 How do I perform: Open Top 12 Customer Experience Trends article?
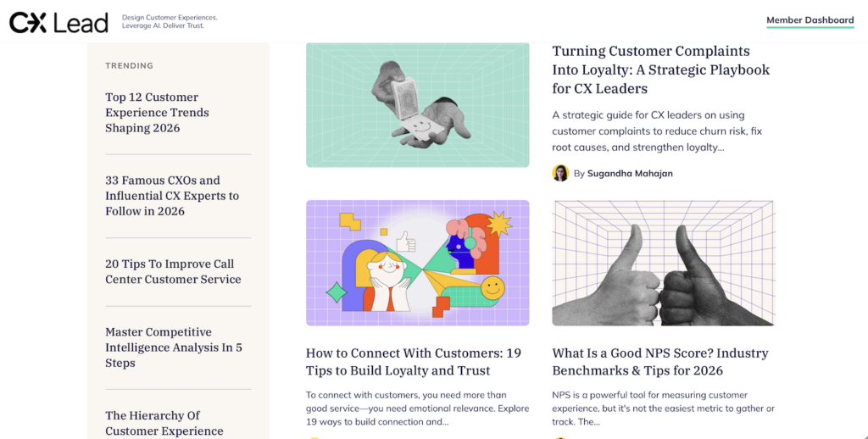pos(157,113)
